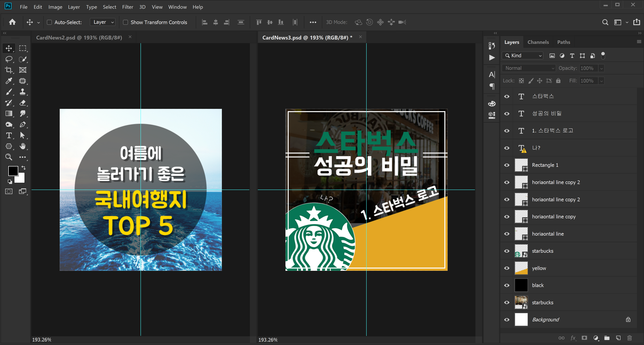Switch to the Paths tab
The height and width of the screenshot is (345, 644).
pyautogui.click(x=563, y=42)
